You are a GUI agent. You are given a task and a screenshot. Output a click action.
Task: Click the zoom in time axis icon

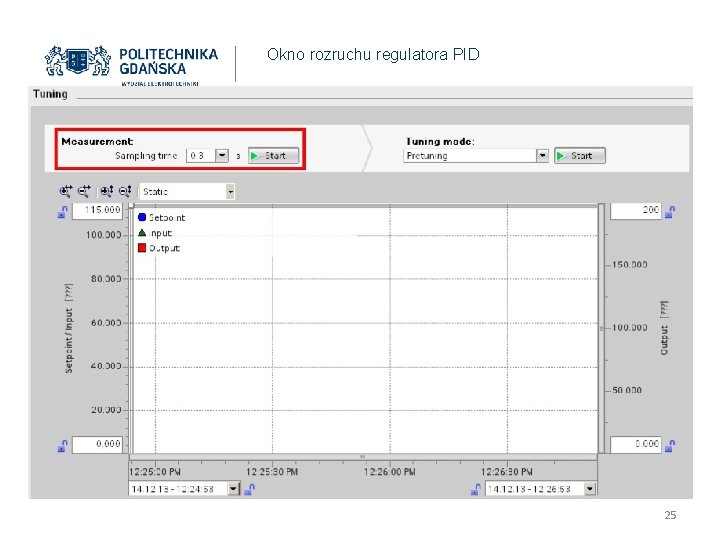click(66, 191)
